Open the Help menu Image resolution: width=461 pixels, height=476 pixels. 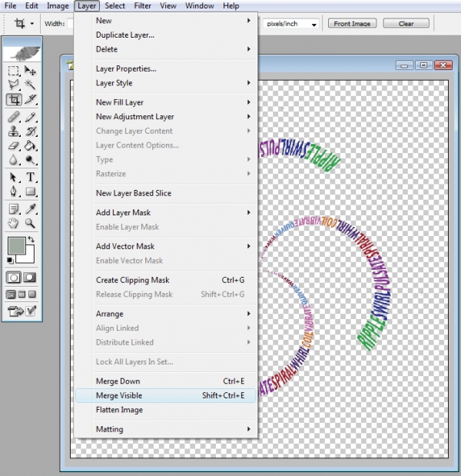click(230, 6)
